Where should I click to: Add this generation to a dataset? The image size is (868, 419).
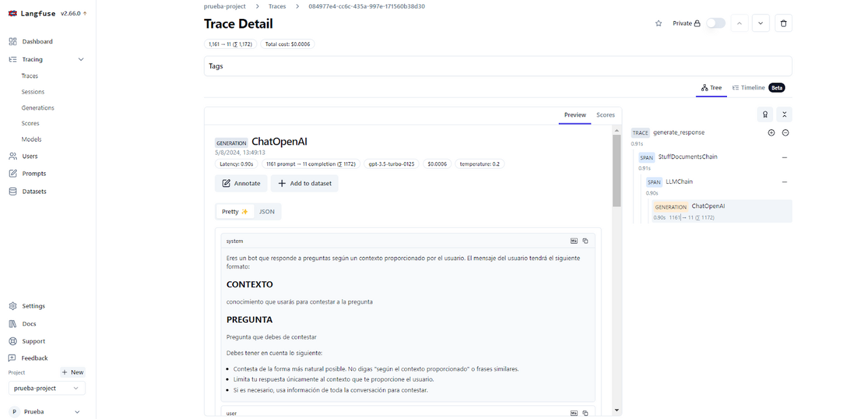304,183
